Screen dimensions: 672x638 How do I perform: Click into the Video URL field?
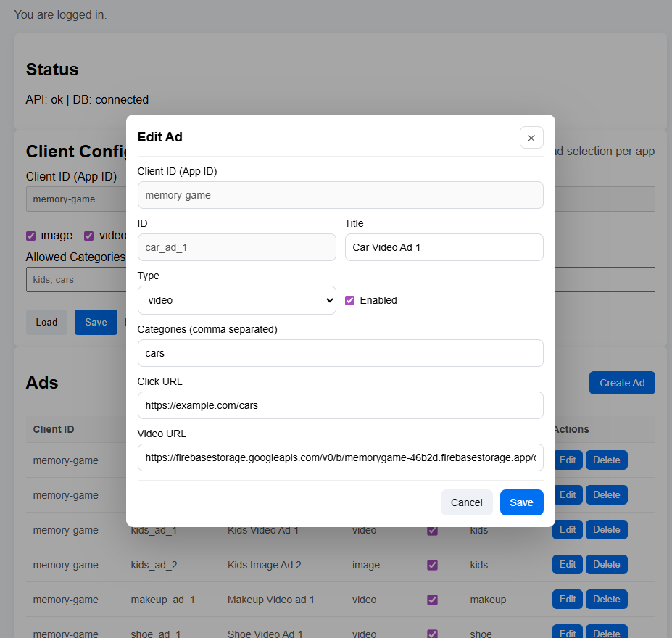tap(340, 457)
